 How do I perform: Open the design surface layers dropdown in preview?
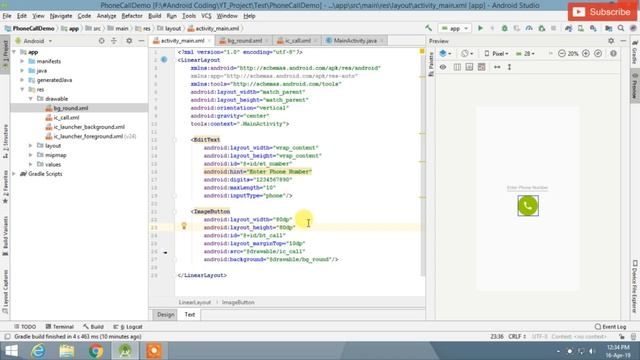445,53
